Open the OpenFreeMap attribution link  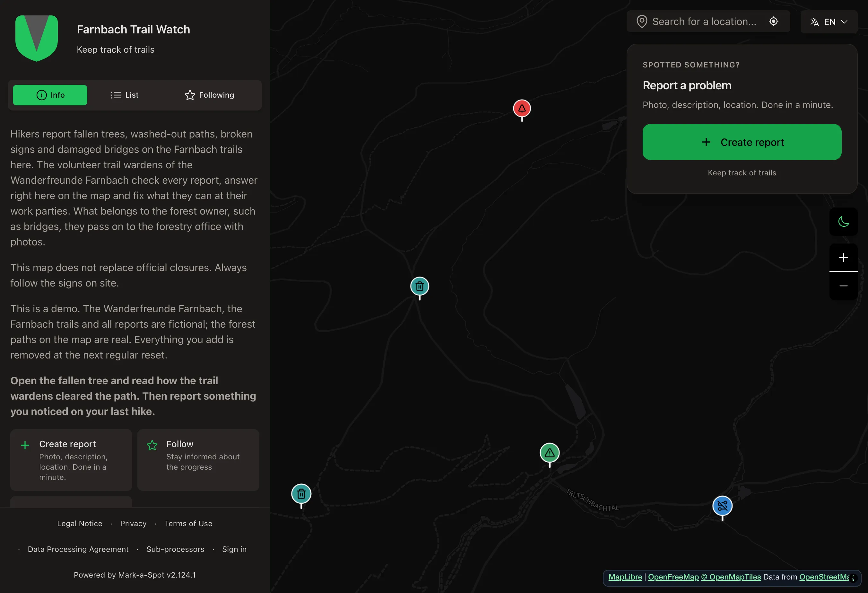click(x=673, y=577)
